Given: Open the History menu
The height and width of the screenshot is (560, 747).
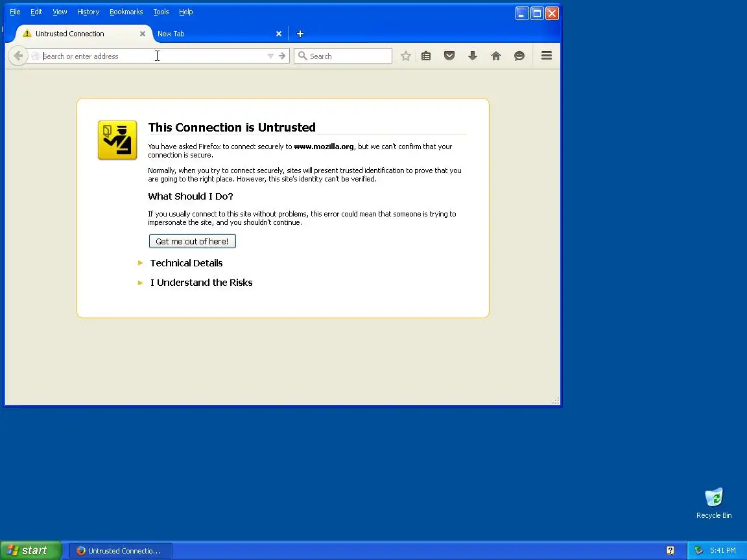Looking at the screenshot, I should 88,12.
